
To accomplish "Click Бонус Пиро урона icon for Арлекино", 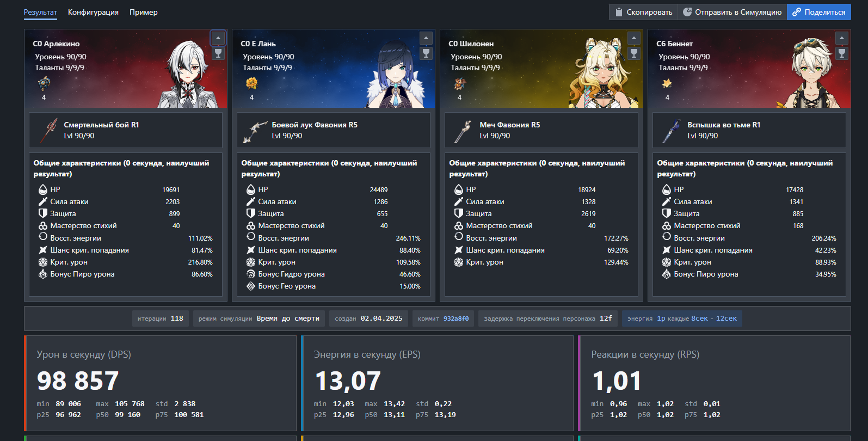I will 43,274.
